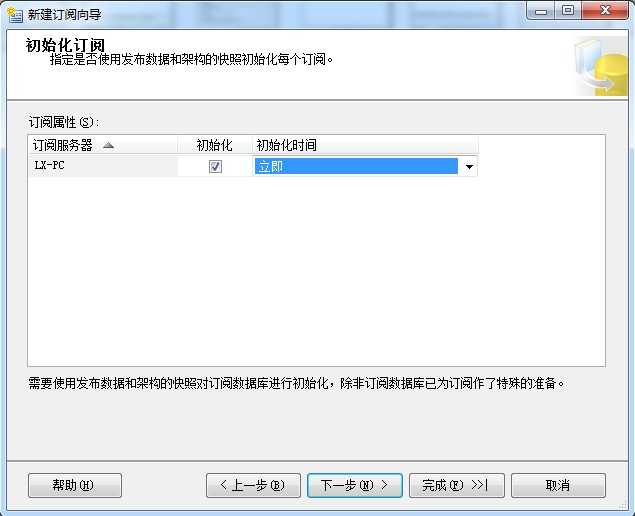
Task: Click the 帮助(H) button
Action: pyautogui.click(x=75, y=485)
